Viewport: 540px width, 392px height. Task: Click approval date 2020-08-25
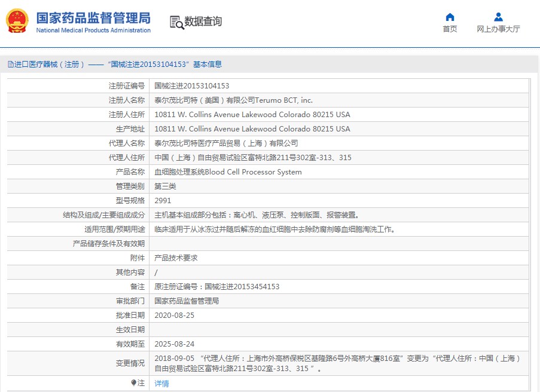(174, 316)
